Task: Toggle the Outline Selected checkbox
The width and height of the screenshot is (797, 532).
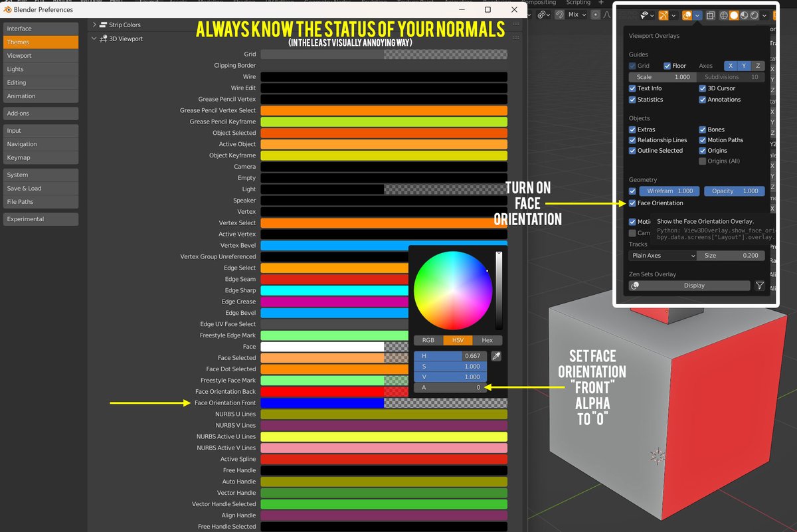Action: [x=632, y=151]
